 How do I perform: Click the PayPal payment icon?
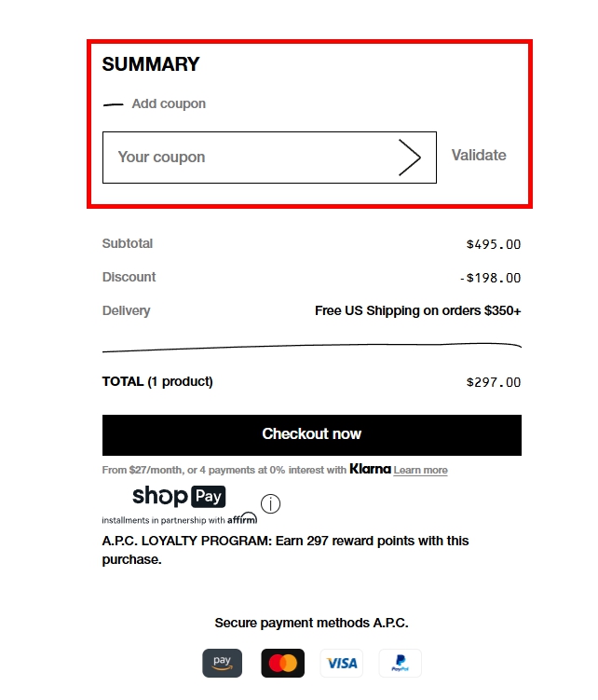[400, 663]
